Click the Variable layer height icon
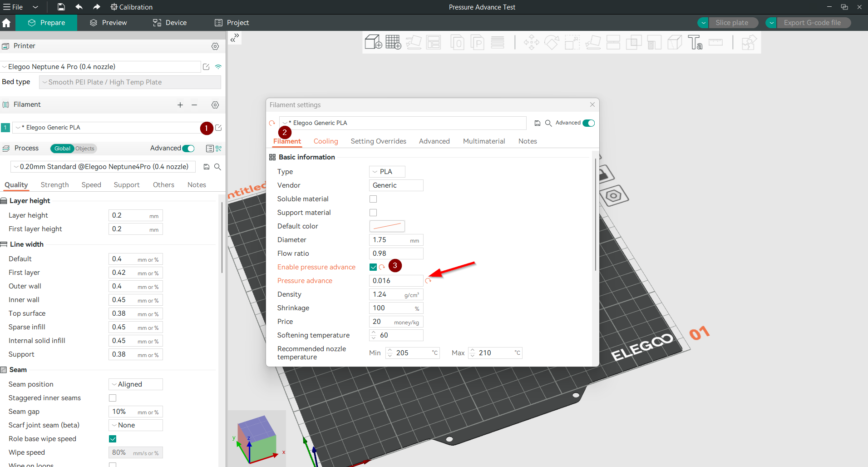The width and height of the screenshot is (868, 467). [x=498, y=42]
